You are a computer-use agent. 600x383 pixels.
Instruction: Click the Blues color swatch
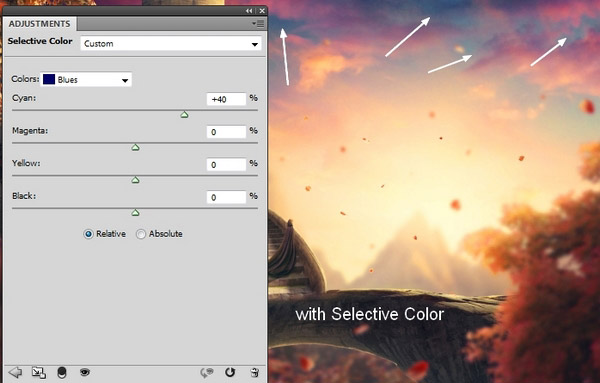[x=49, y=80]
